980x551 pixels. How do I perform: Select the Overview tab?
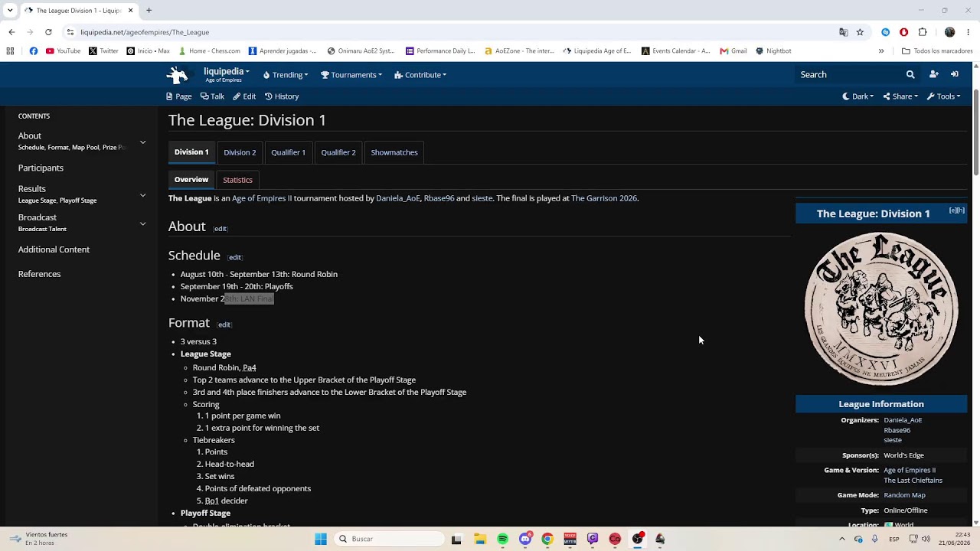coord(191,180)
